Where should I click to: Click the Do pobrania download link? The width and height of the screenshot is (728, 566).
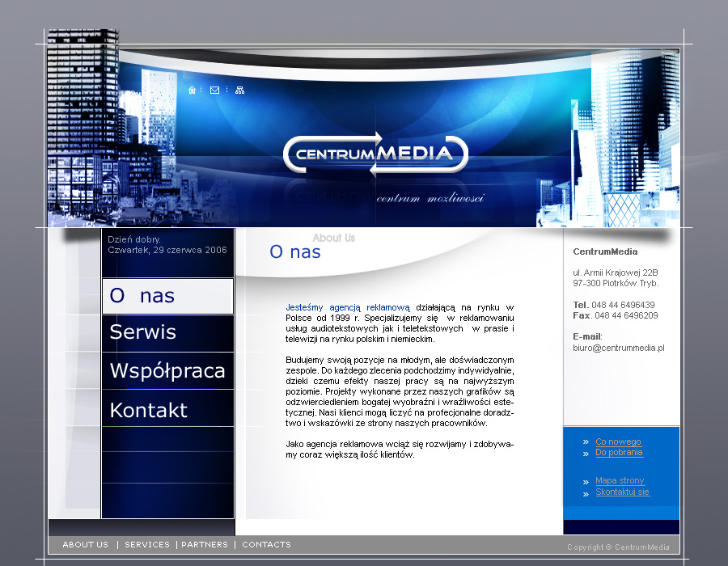618,453
